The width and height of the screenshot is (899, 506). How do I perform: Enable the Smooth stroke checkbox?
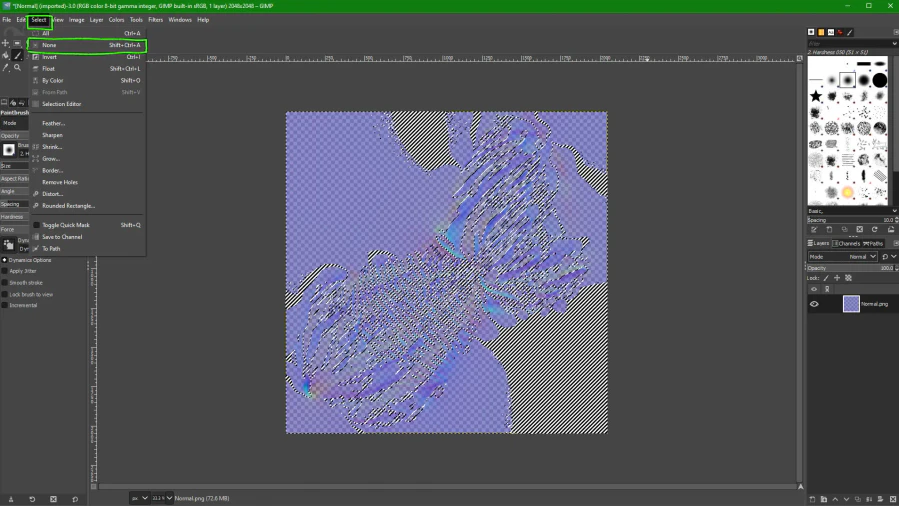[5, 283]
